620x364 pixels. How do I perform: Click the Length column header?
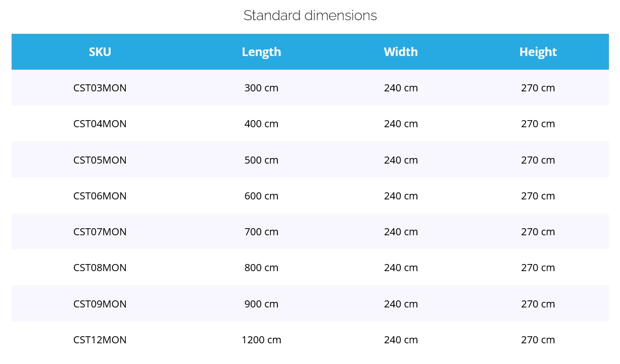[261, 52]
